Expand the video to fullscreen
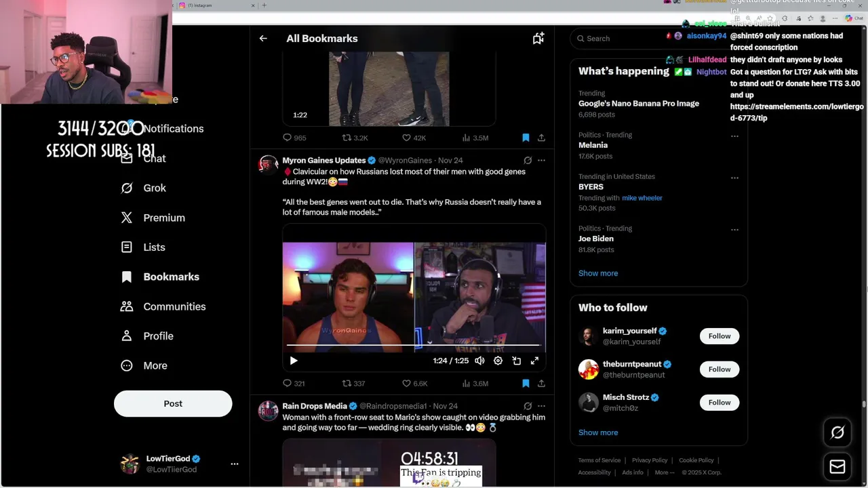Screen dimensions: 868x488 534,361
